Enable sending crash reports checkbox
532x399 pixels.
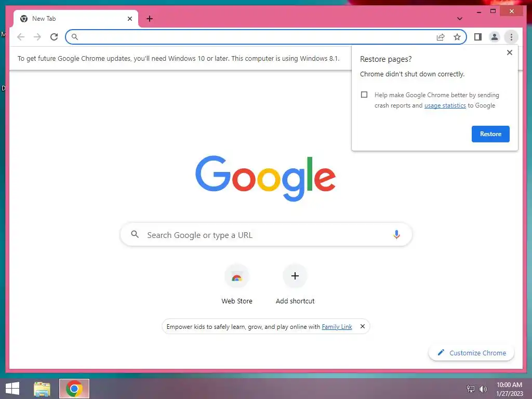point(364,95)
